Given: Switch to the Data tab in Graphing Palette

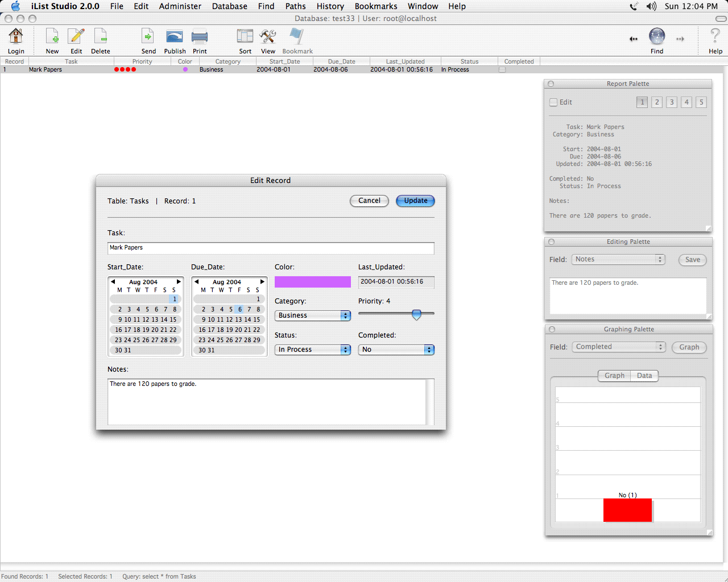Looking at the screenshot, I should pos(644,376).
